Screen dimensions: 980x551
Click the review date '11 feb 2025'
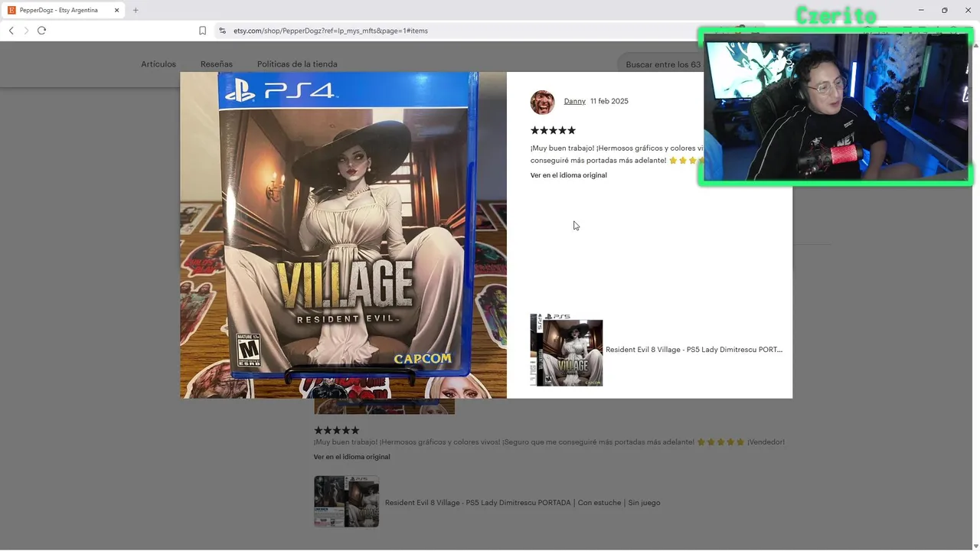[x=609, y=101]
